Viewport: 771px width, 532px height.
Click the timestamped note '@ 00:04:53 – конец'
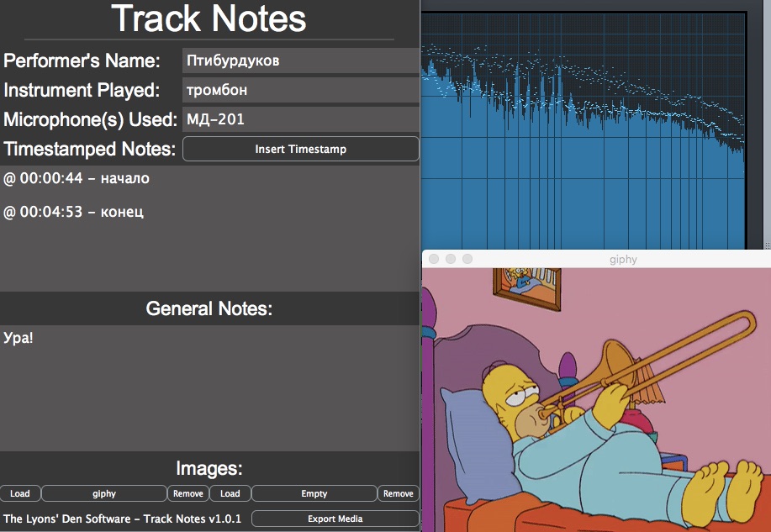73,212
